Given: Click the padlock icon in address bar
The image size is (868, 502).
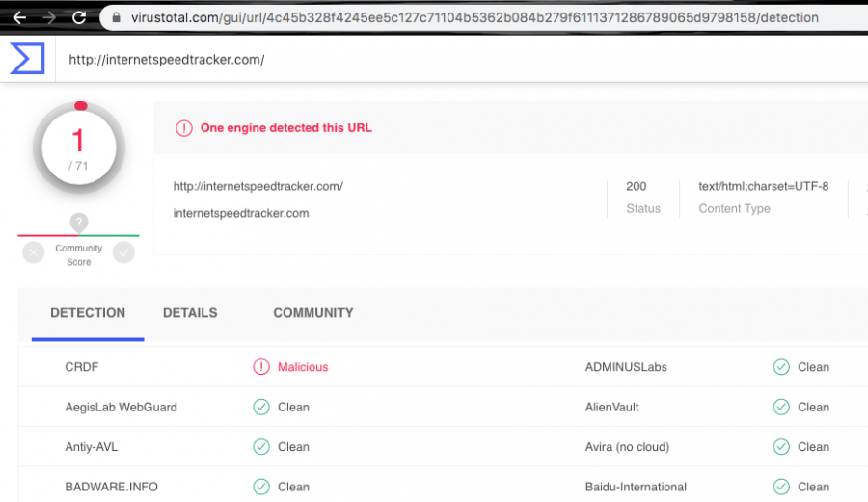Looking at the screenshot, I should [x=117, y=17].
